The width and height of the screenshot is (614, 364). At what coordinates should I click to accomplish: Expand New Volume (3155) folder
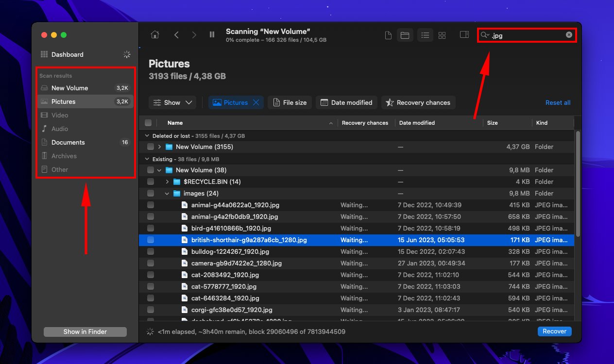coord(159,147)
